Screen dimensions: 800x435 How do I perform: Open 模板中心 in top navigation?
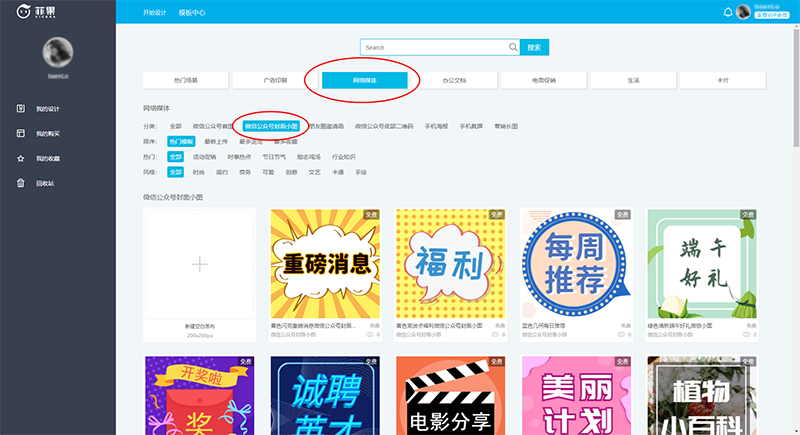click(x=192, y=12)
